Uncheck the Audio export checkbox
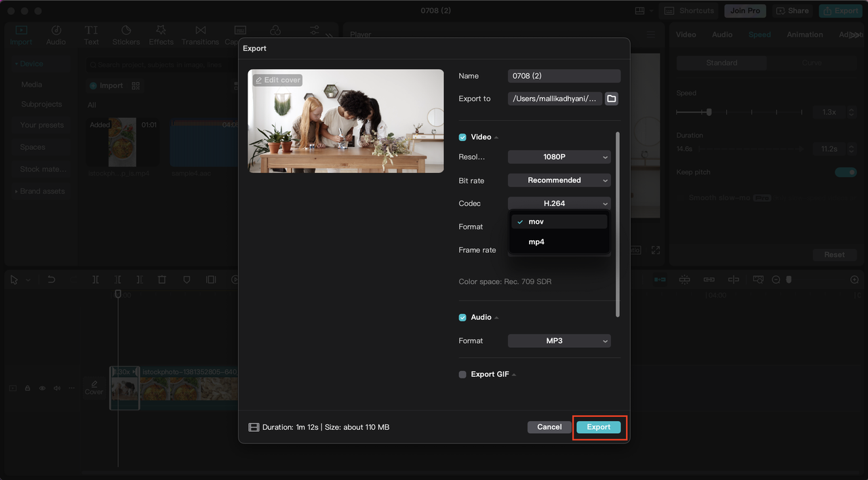 462,317
